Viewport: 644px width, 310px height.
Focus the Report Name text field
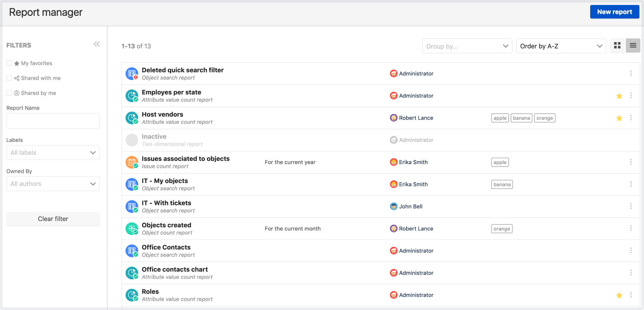(x=53, y=121)
